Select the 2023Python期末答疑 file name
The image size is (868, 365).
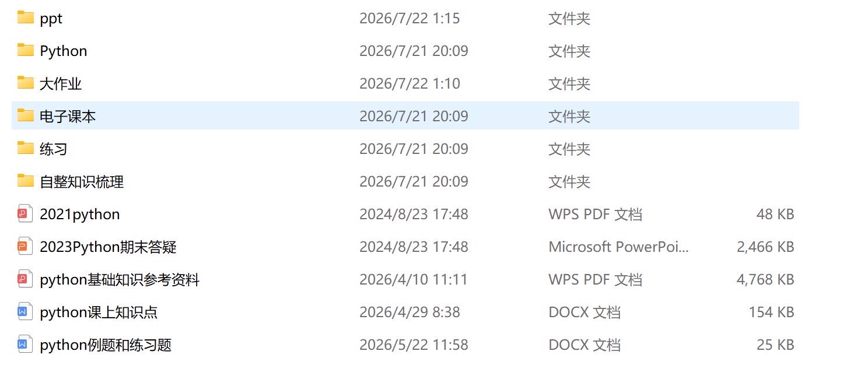(108, 247)
